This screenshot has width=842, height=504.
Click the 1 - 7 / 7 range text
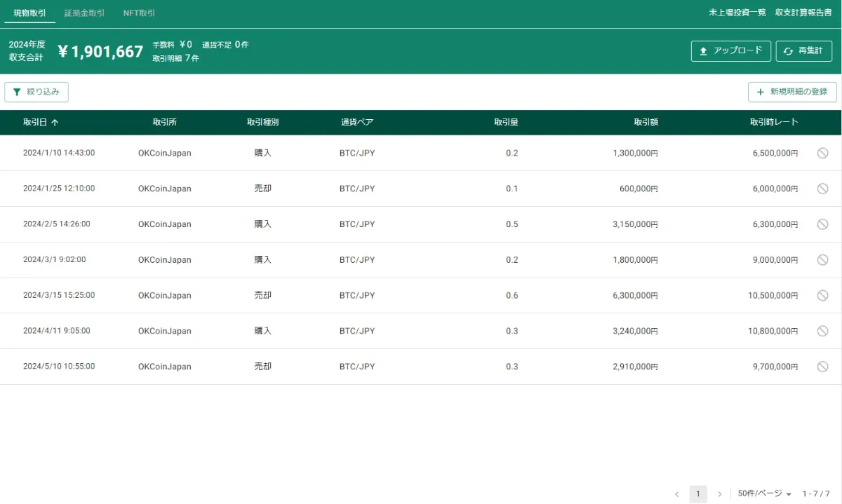tap(816, 494)
